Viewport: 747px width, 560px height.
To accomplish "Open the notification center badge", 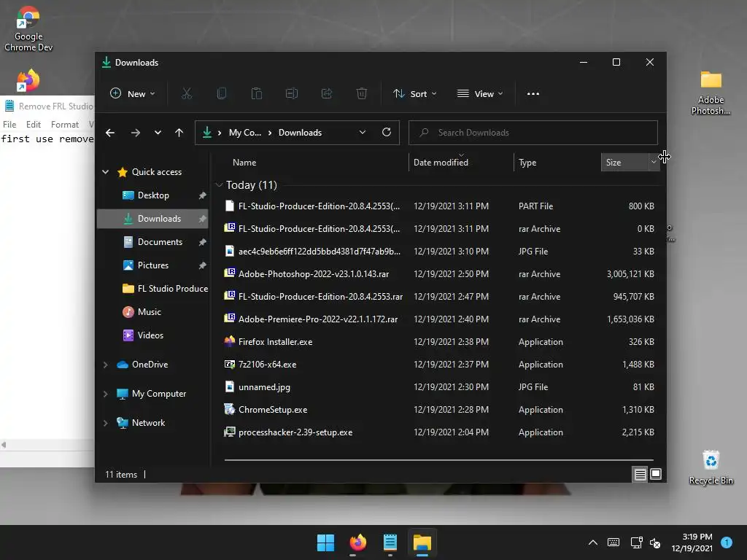I will (x=727, y=542).
